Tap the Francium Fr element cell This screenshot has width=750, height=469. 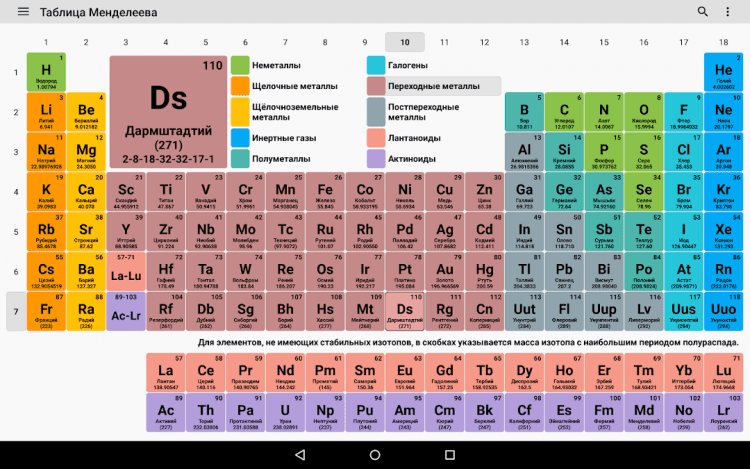46,312
